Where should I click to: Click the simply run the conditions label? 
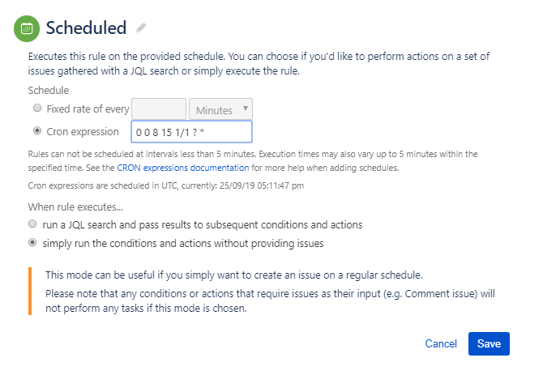click(x=183, y=244)
